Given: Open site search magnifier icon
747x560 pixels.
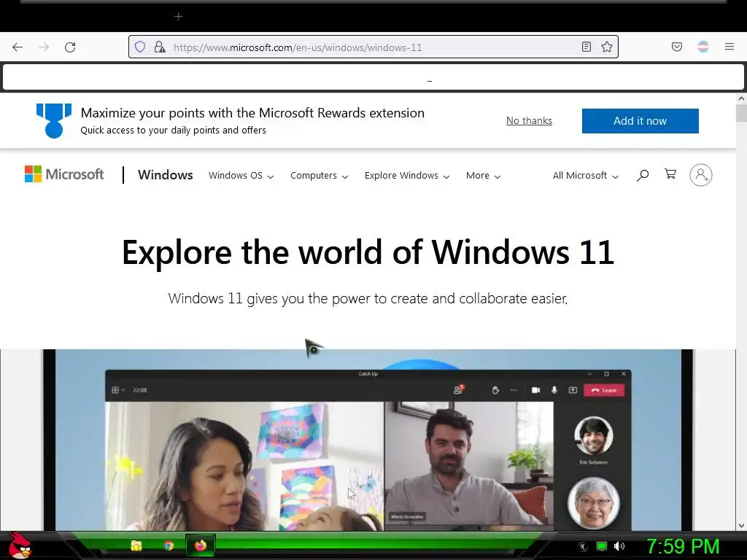Looking at the screenshot, I should click(x=643, y=175).
